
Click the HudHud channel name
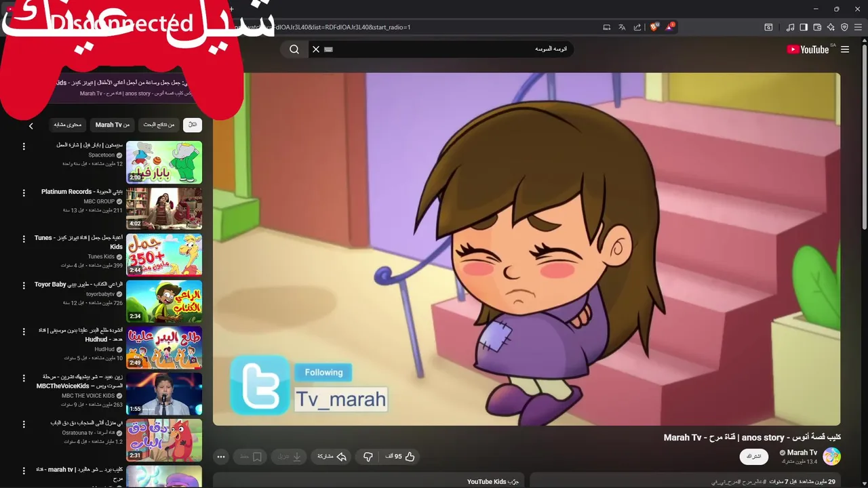tap(104, 350)
